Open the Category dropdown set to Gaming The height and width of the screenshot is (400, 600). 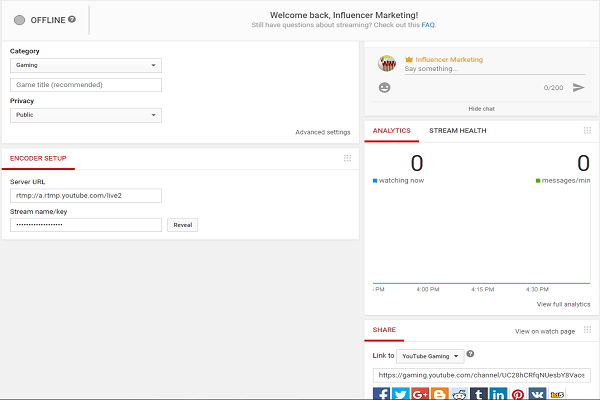pyautogui.click(x=86, y=65)
